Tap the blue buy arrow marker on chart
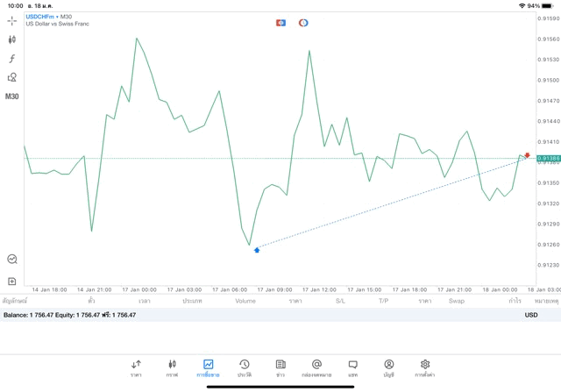Viewport: 561px width, 392px height. tap(257, 251)
